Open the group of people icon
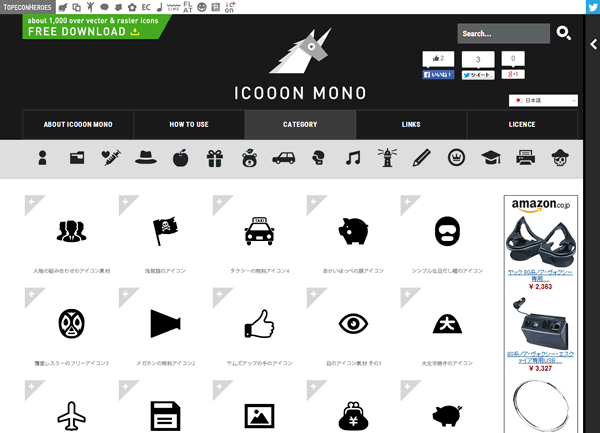Image resolution: width=600 pixels, height=433 pixels. (72, 231)
